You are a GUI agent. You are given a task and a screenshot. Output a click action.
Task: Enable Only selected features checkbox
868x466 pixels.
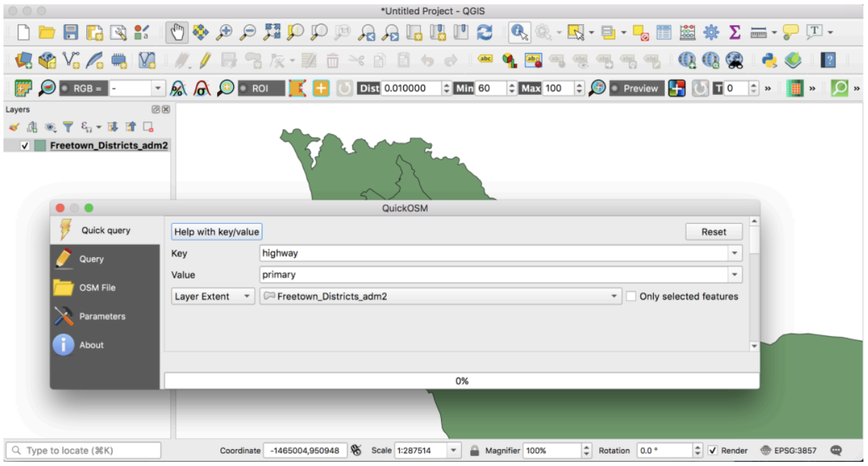click(631, 296)
